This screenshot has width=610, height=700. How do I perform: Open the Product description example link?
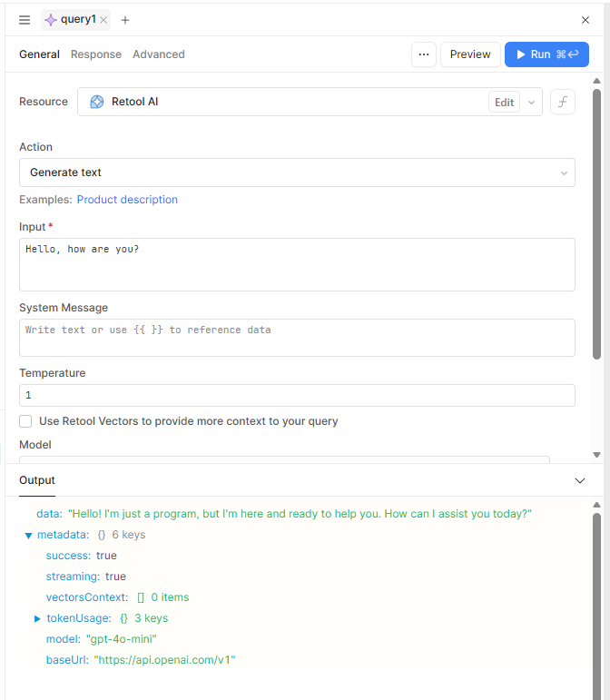click(127, 200)
